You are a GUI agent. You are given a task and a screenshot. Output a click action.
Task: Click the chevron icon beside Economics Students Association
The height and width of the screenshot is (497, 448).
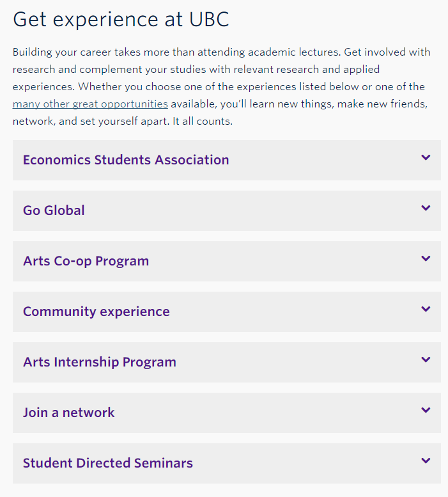click(x=426, y=158)
